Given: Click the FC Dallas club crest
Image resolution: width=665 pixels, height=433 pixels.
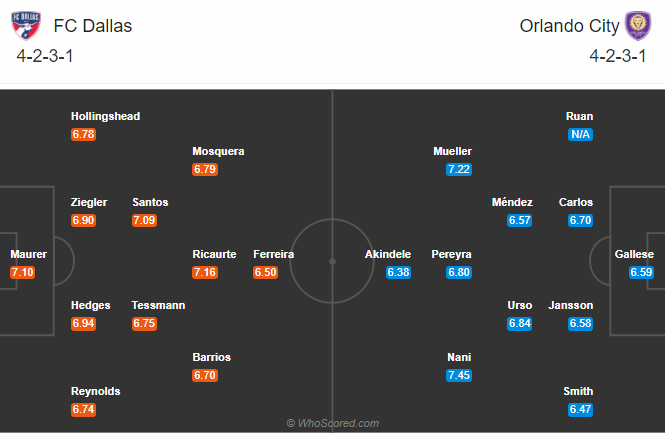Looking at the screenshot, I should pyautogui.click(x=30, y=24).
